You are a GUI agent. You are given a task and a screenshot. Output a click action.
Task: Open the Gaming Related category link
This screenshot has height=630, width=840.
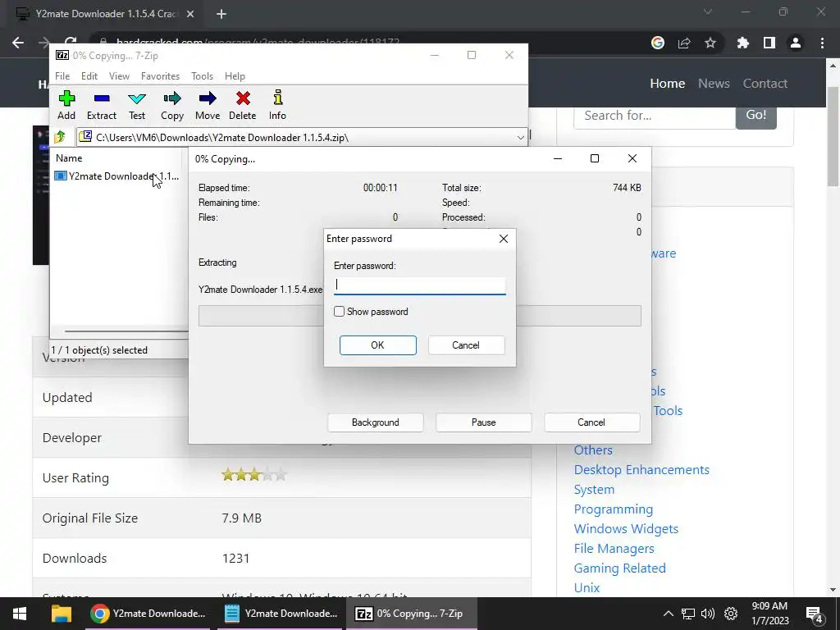tap(620, 568)
